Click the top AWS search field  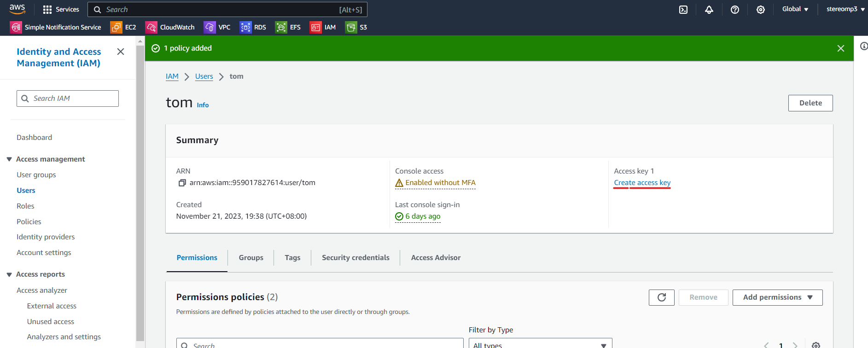coord(227,10)
